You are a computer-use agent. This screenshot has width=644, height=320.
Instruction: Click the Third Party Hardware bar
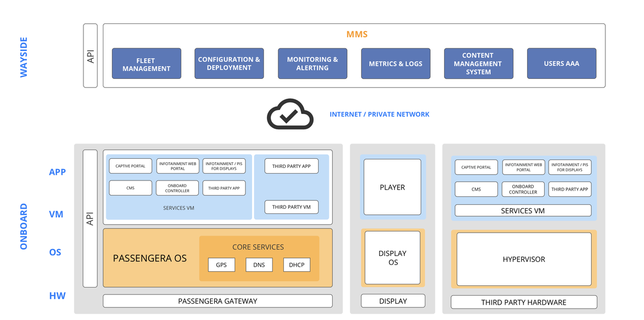[x=524, y=302]
